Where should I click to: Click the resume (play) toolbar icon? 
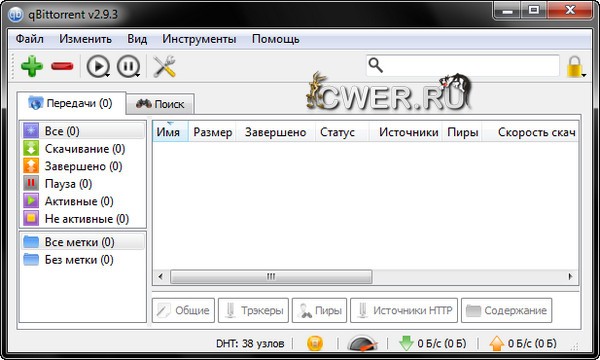coord(98,67)
